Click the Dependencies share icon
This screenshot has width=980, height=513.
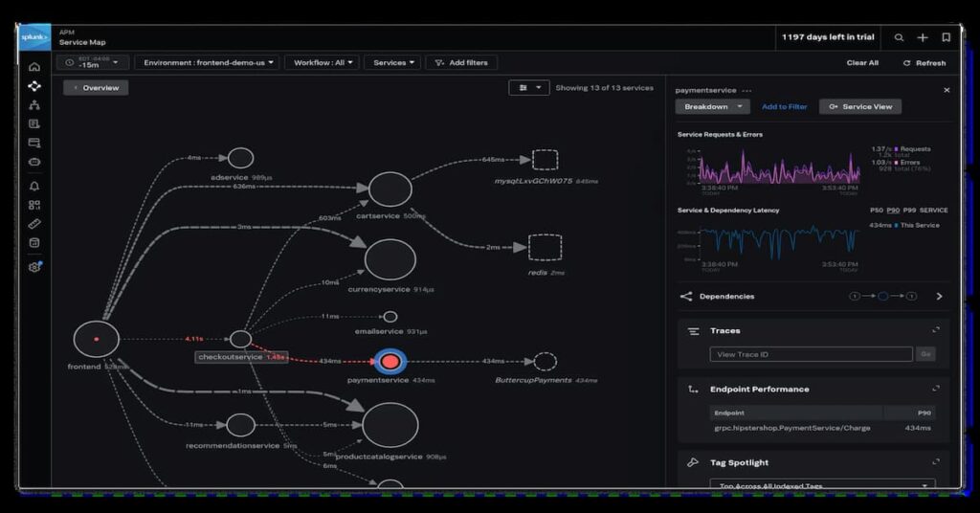coord(686,296)
